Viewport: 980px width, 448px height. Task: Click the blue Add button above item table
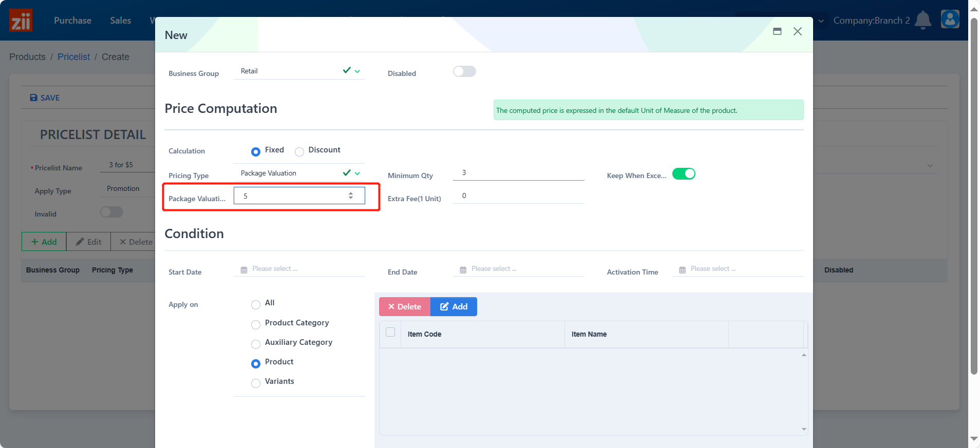tap(454, 306)
